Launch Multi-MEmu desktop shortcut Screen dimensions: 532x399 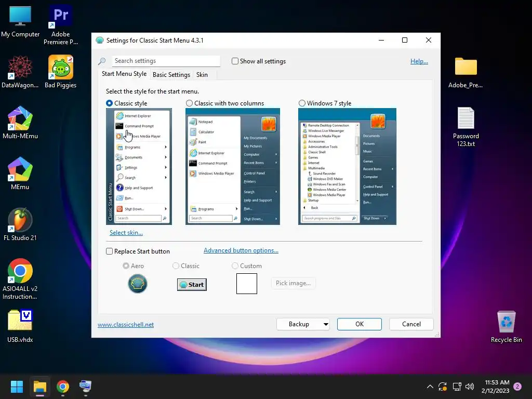(20, 123)
